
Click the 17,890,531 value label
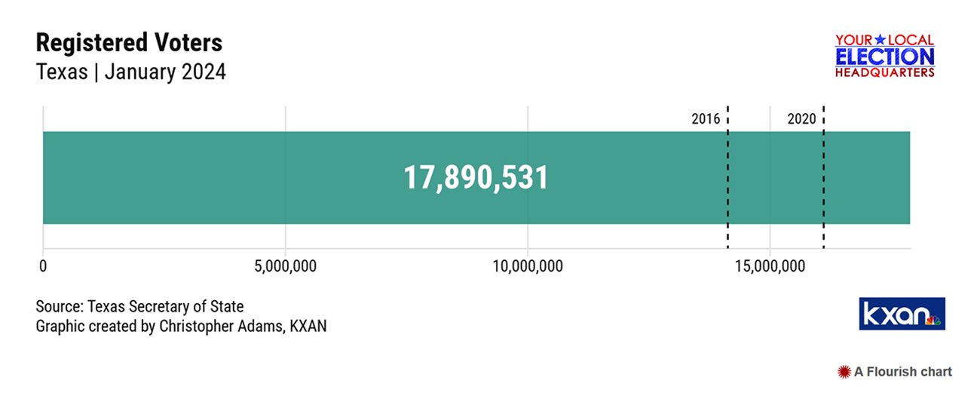click(476, 178)
